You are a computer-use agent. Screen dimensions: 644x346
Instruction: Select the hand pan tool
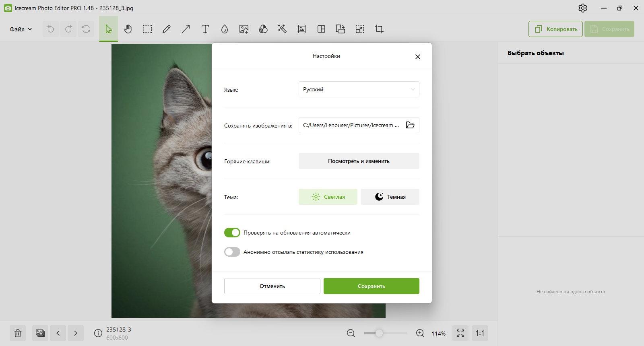(128, 29)
